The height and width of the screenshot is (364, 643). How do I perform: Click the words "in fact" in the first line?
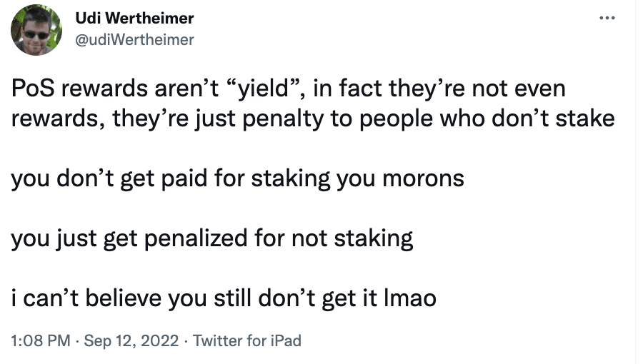pyautogui.click(x=348, y=89)
